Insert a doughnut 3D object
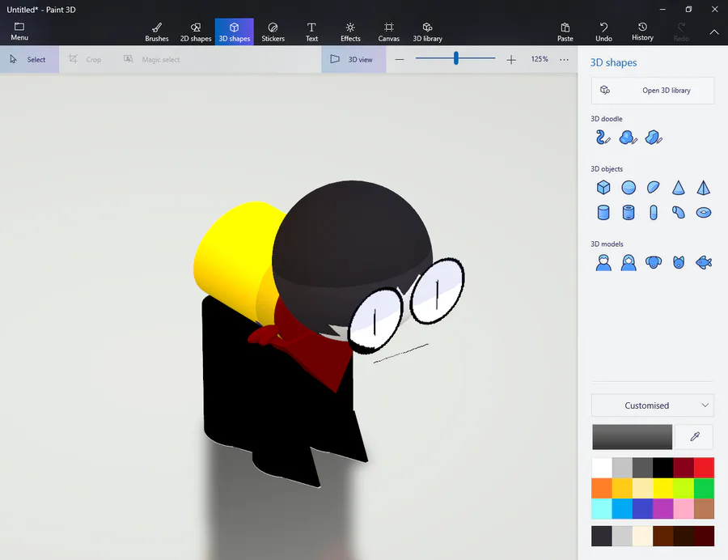The height and width of the screenshot is (560, 728). point(704,213)
